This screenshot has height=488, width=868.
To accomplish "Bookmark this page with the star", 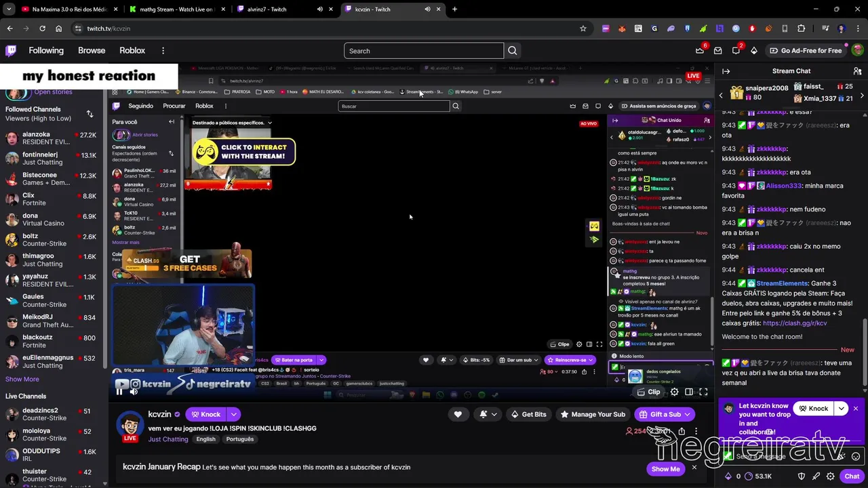I will tap(583, 28).
